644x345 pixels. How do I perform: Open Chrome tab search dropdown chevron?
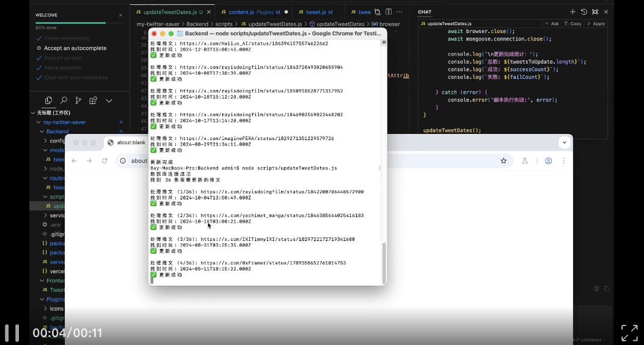tap(565, 143)
